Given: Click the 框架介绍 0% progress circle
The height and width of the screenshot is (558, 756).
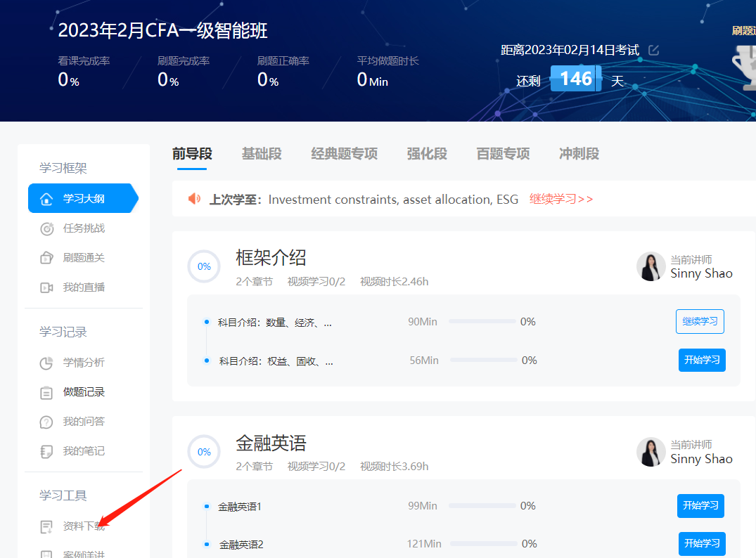Looking at the screenshot, I should tap(204, 267).
